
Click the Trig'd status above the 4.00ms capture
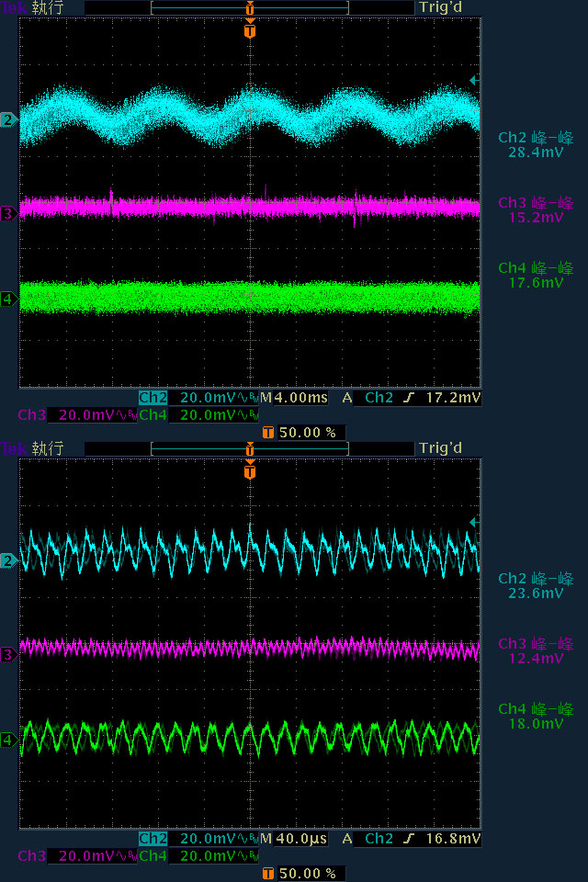(441, 8)
